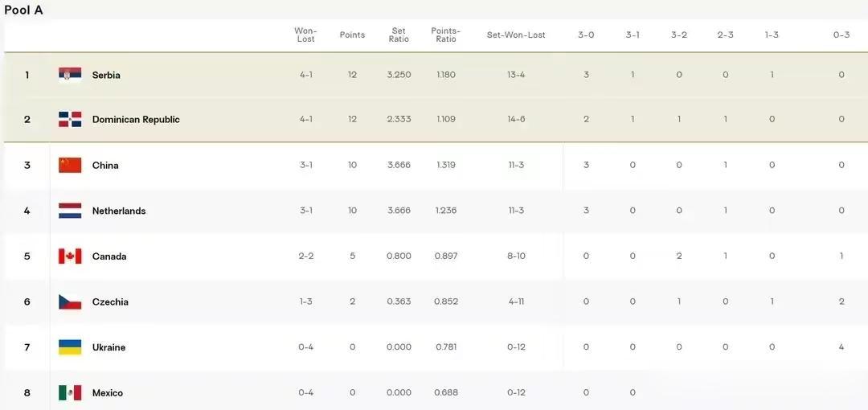Click the Mexico flag icon
This screenshot has height=410, width=868.
point(70,393)
